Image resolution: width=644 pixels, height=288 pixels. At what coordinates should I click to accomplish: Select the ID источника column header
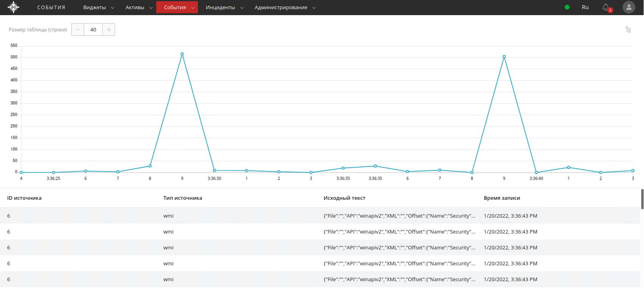pyautogui.click(x=24, y=198)
